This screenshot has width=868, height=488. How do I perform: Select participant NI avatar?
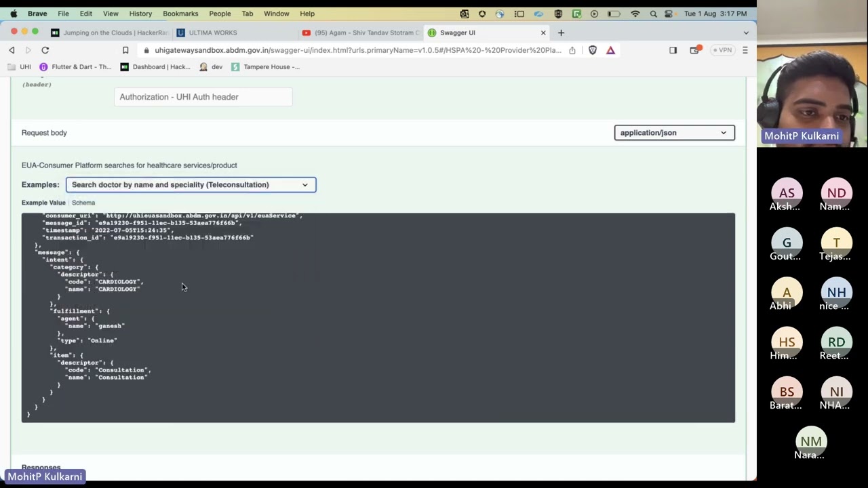pyautogui.click(x=836, y=392)
